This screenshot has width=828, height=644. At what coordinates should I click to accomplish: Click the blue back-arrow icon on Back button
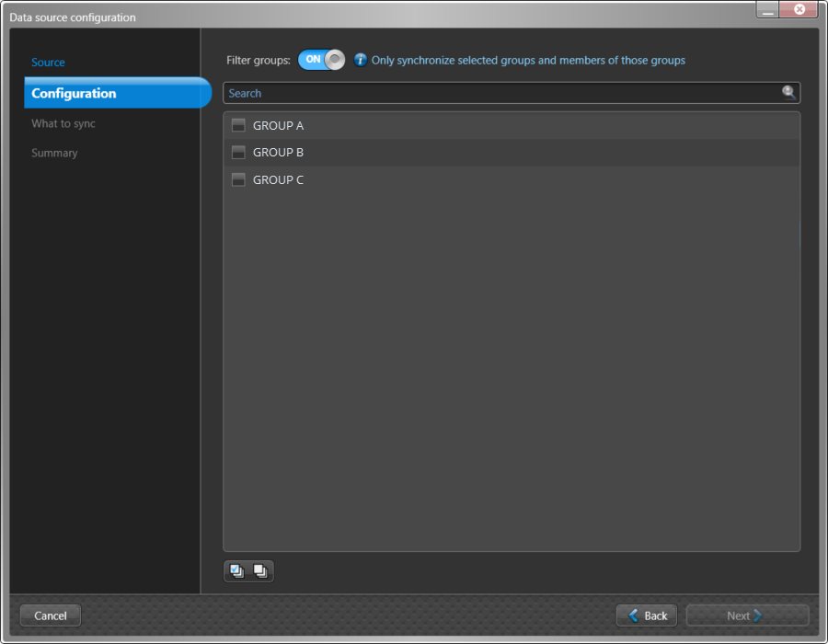pyautogui.click(x=632, y=615)
